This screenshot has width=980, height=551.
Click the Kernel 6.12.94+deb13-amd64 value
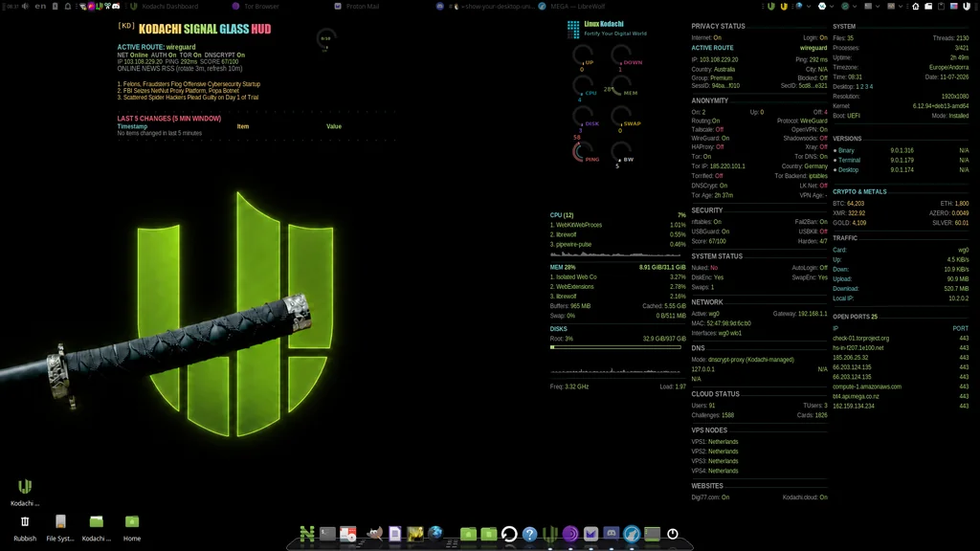pos(941,106)
